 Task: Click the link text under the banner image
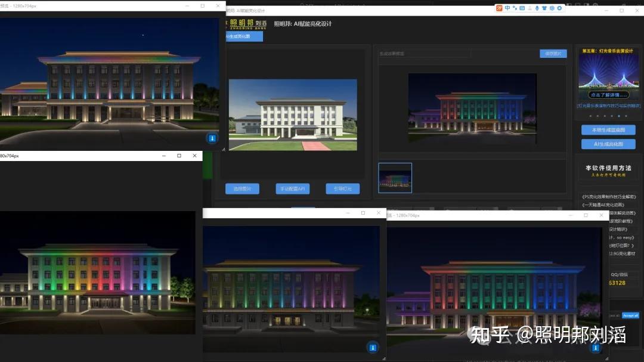tap(608, 106)
